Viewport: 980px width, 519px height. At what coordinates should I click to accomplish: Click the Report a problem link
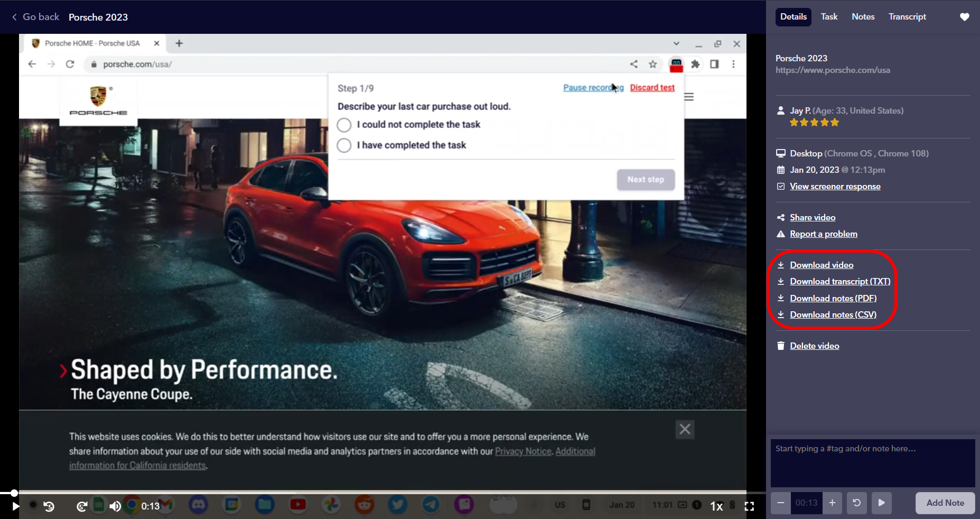(824, 234)
